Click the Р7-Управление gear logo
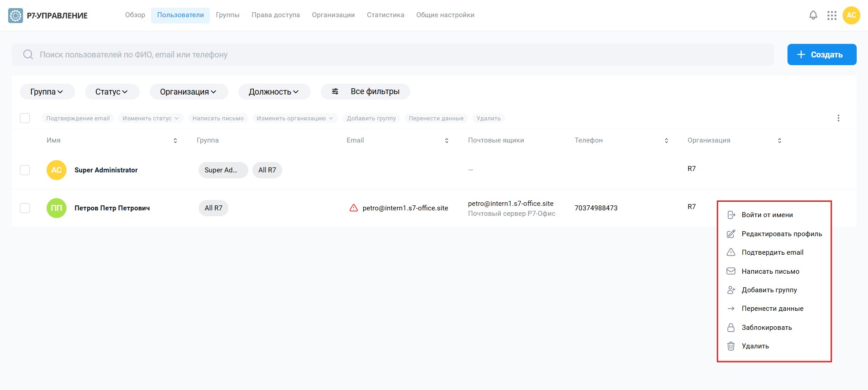 15,15
